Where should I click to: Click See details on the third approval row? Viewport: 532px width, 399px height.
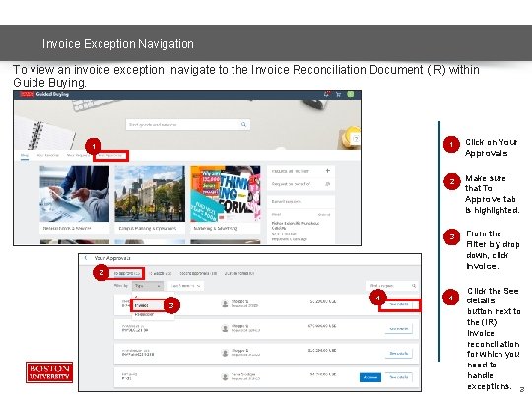click(399, 354)
